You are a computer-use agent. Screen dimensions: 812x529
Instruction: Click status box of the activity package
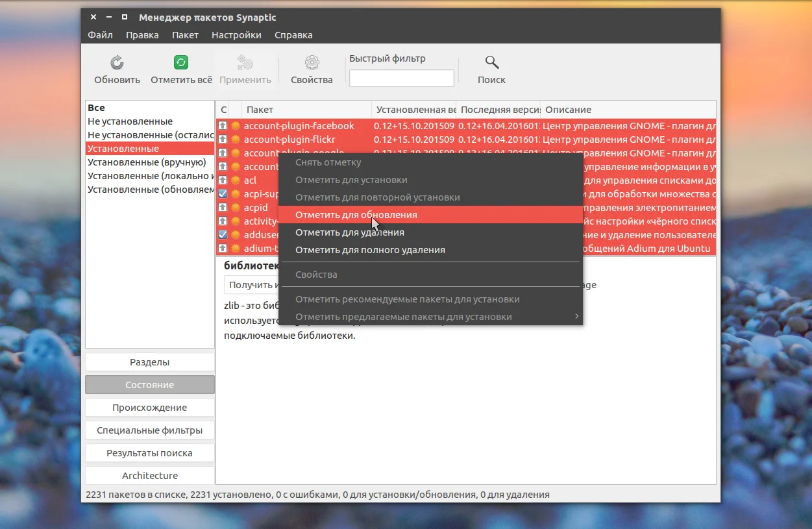(223, 221)
